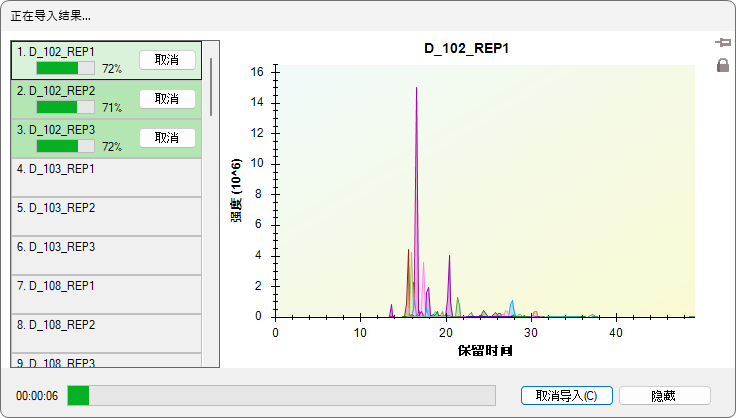
Task: Select the D_102_REP3 list entry
Action: coord(70,129)
